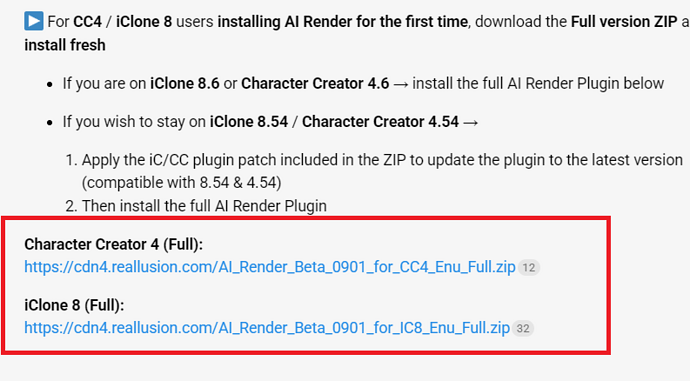Viewport: 690px width, 381px height.
Task: Click the bold "iClone 8.54" text
Action: click(249, 121)
